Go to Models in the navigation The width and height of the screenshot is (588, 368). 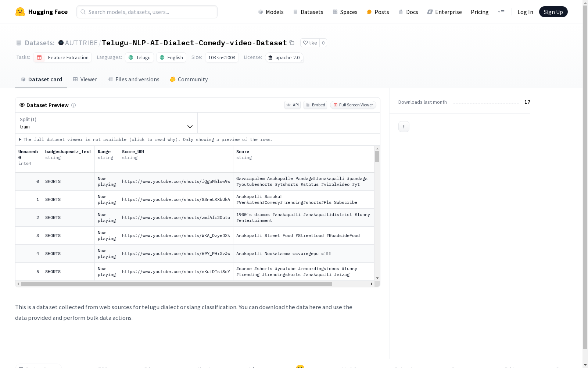point(271,12)
